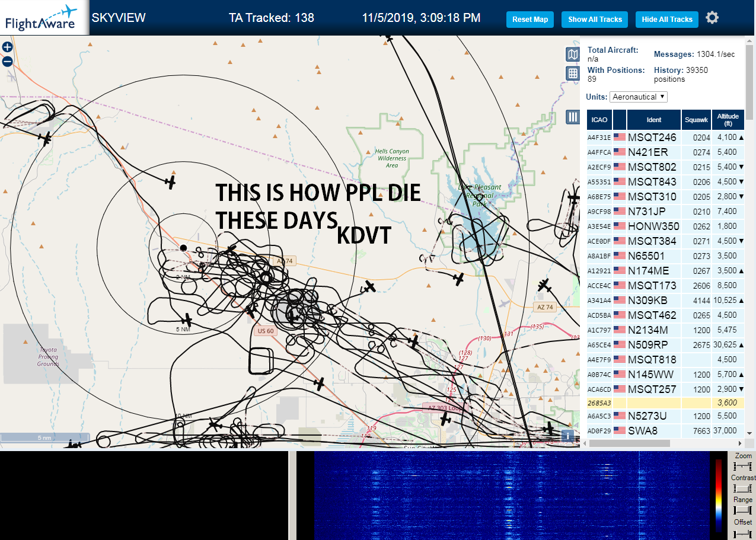Adjust the waterfall Range slider
Viewport: 756px width, 540px height.
click(742, 510)
